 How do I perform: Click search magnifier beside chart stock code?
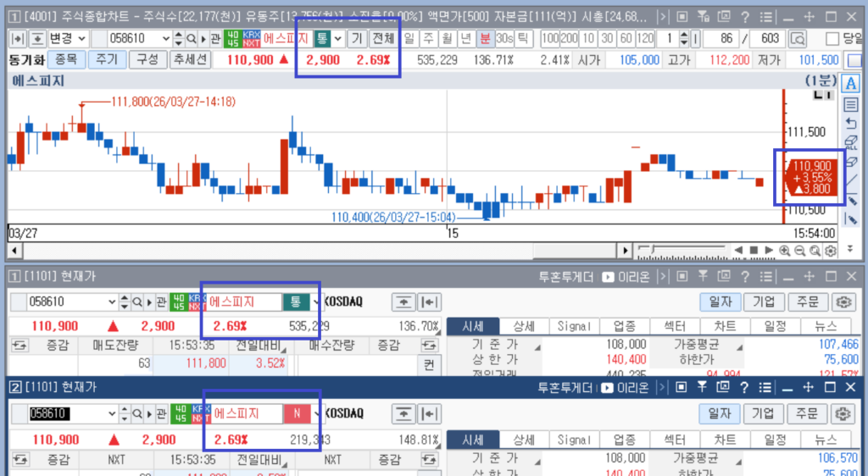(x=192, y=38)
